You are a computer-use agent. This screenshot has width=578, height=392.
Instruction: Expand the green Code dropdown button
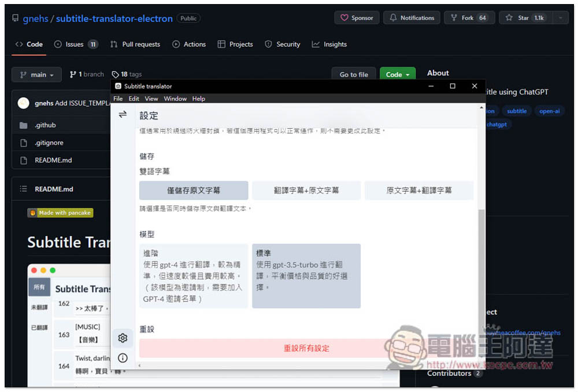tap(398, 74)
